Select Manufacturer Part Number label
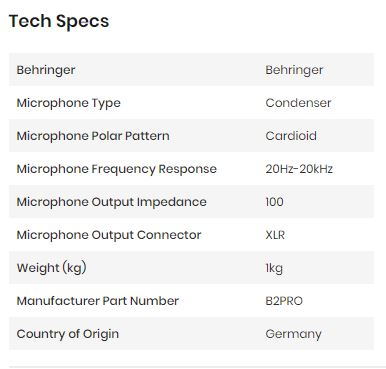The height and width of the screenshot is (369, 386). click(x=98, y=301)
